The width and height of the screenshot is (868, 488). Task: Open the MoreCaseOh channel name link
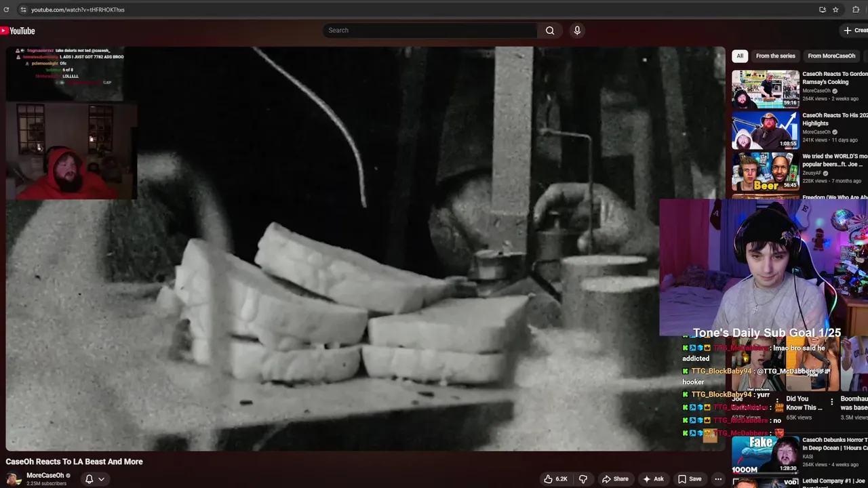pyautogui.click(x=45, y=476)
